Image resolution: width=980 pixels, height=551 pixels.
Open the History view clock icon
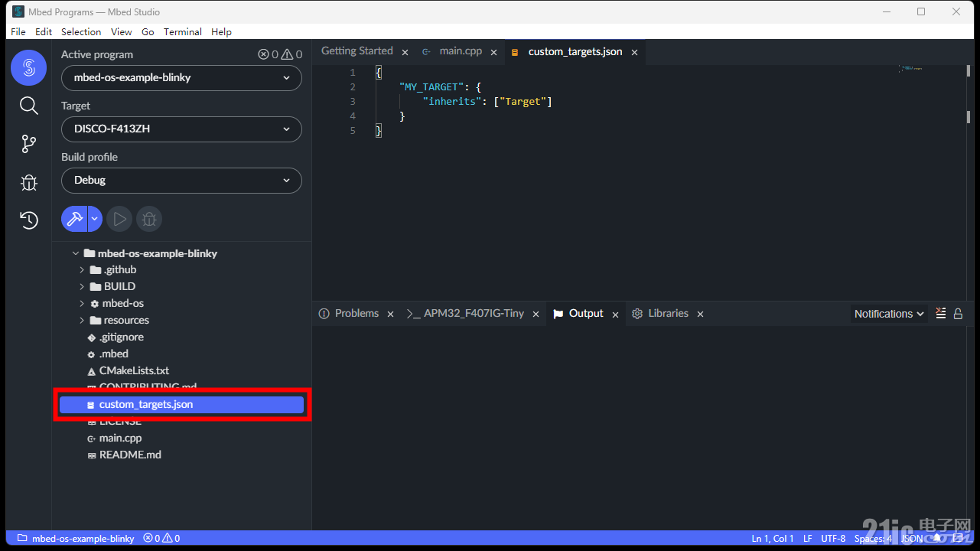point(28,220)
